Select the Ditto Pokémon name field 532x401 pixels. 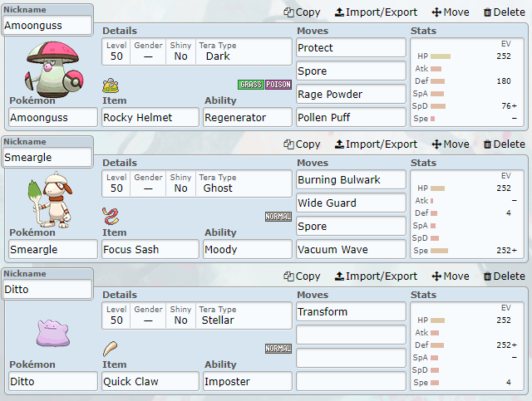[x=53, y=381]
